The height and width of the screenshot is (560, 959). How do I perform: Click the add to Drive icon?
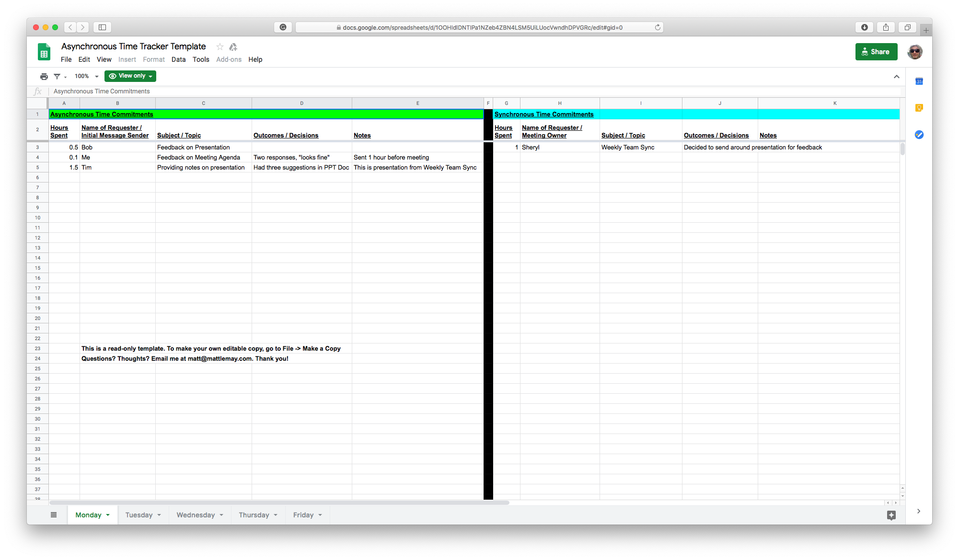coord(233,46)
